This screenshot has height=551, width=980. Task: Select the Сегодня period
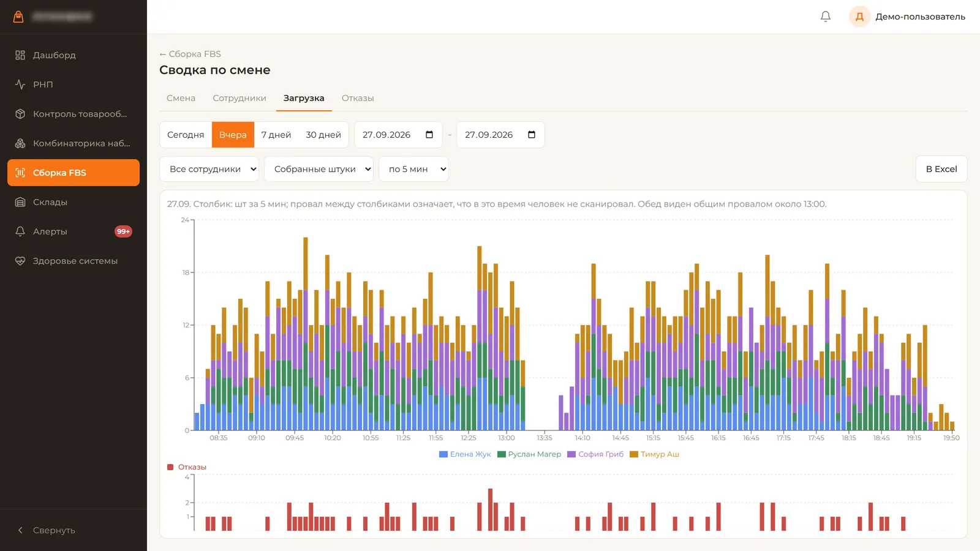(x=186, y=135)
